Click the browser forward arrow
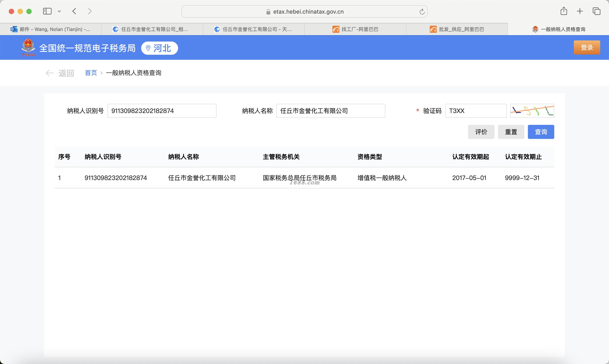Viewport: 609px width, 364px height. [x=90, y=11]
